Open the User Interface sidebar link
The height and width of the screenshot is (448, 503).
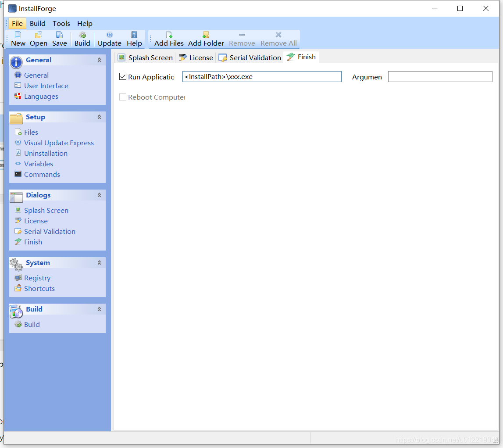46,86
